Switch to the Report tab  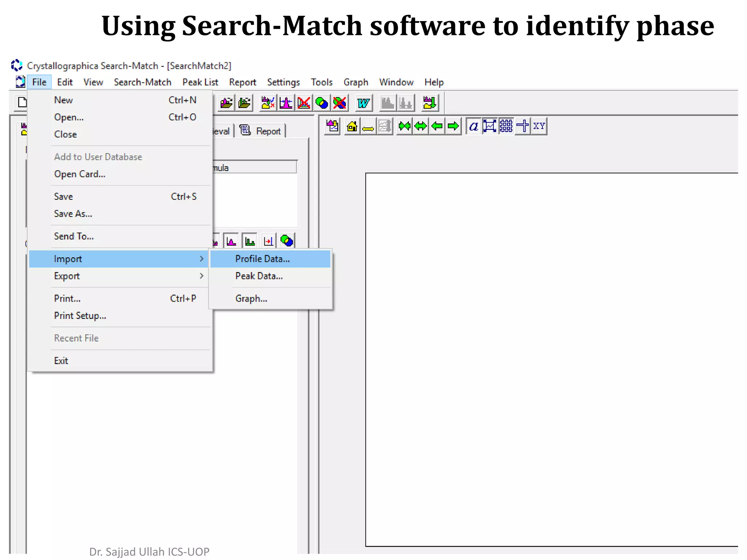[x=260, y=131]
